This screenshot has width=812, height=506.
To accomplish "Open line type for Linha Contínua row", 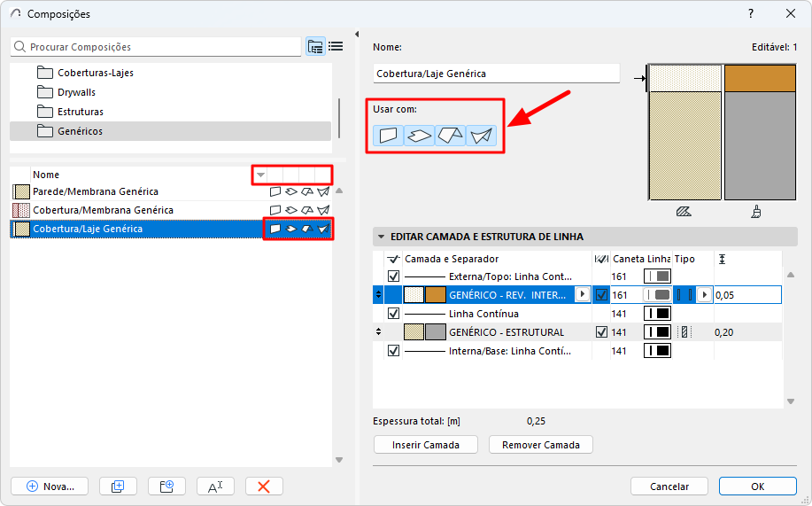I will [657, 314].
